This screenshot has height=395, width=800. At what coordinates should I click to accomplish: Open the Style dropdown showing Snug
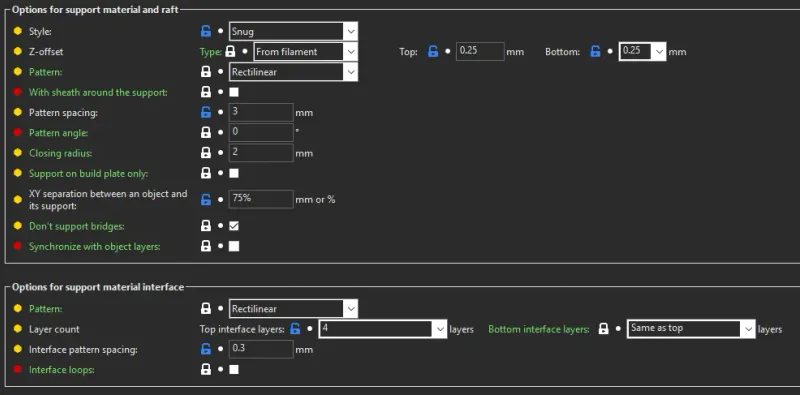point(293,31)
